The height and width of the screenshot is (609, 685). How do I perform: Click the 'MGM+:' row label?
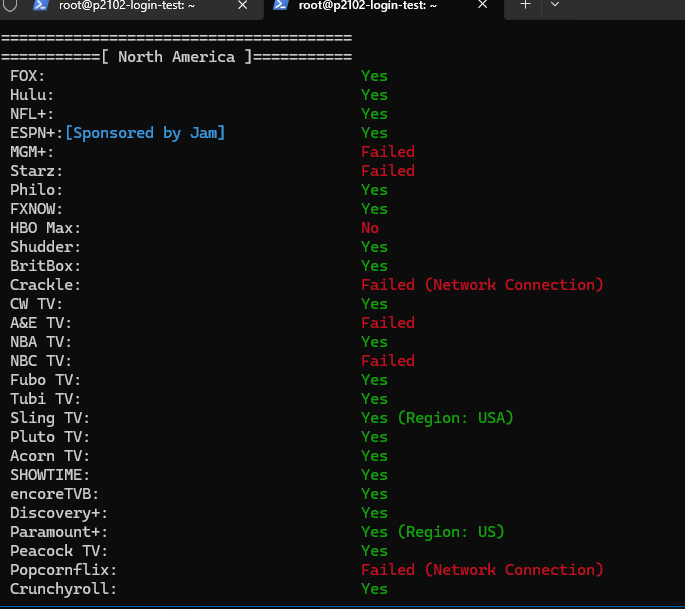[32, 152]
